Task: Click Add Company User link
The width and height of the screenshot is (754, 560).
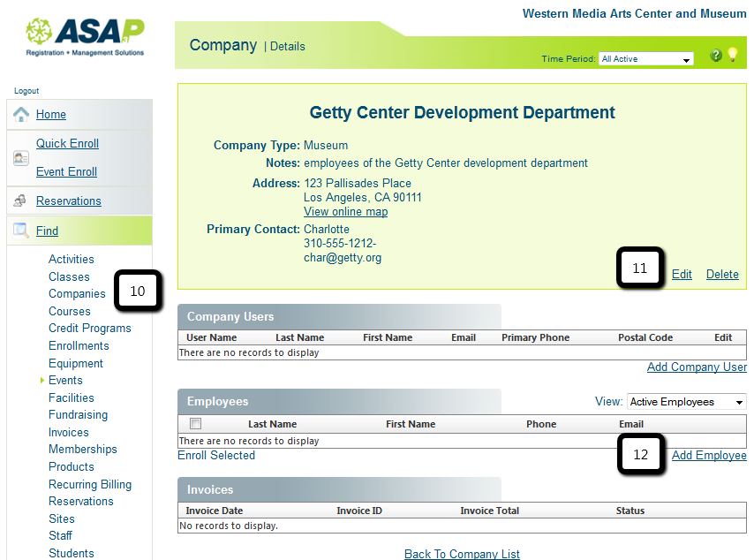Action: (x=697, y=367)
